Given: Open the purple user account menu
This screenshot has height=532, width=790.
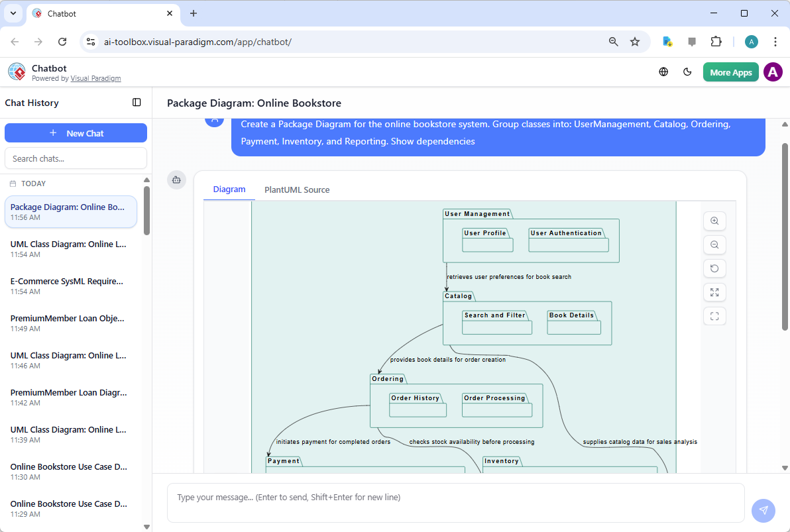Looking at the screenshot, I should tap(773, 72).
